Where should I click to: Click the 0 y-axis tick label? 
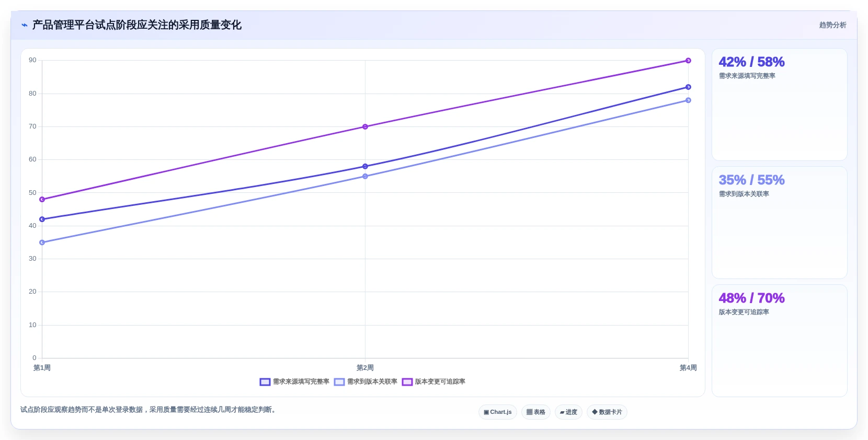click(35, 358)
